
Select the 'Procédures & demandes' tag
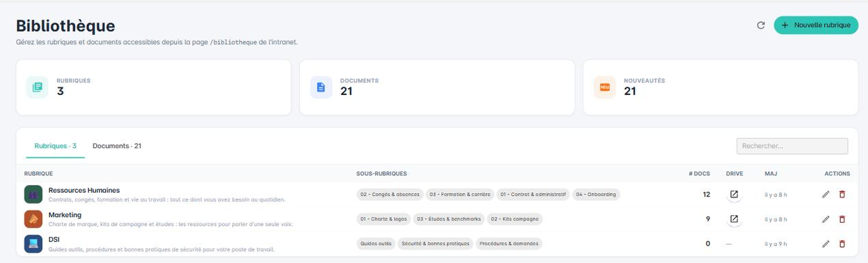509,243
